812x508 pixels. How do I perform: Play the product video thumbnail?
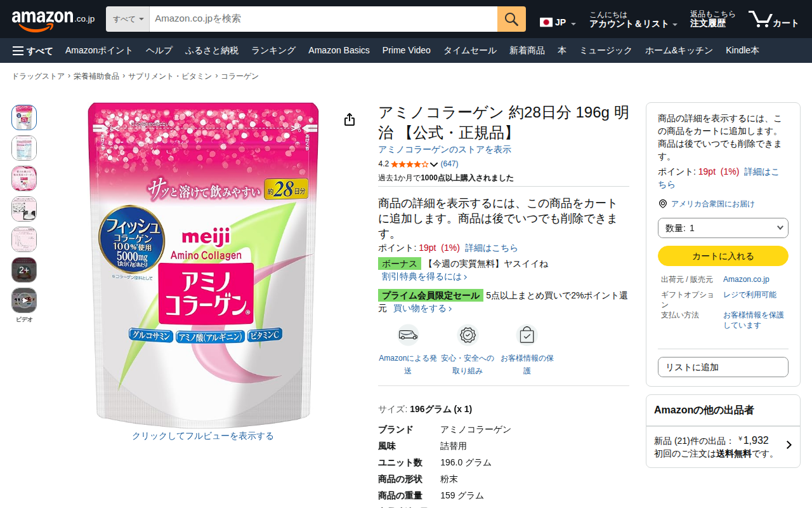[x=24, y=300]
